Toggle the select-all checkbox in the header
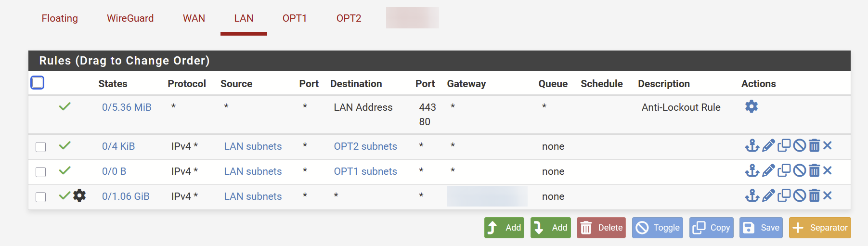868x246 pixels. [38, 83]
